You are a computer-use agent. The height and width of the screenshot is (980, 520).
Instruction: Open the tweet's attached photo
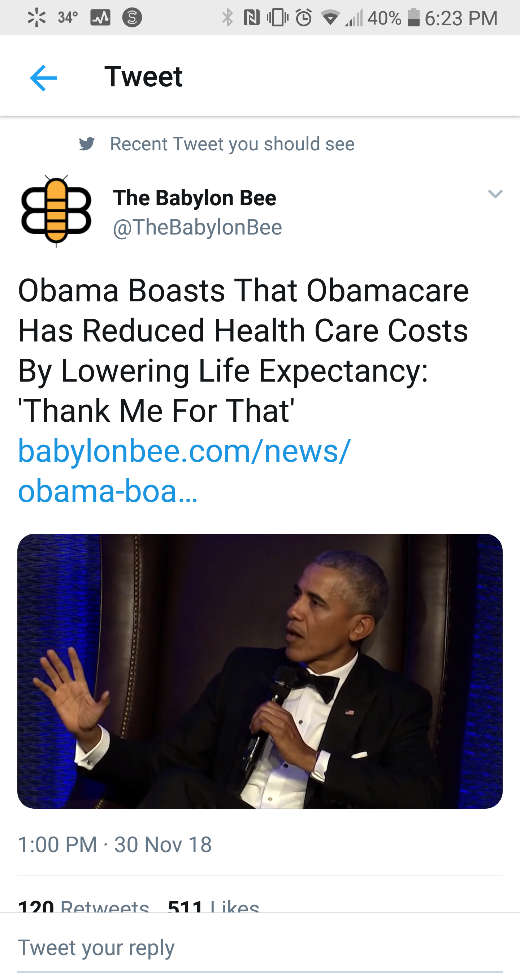260,671
